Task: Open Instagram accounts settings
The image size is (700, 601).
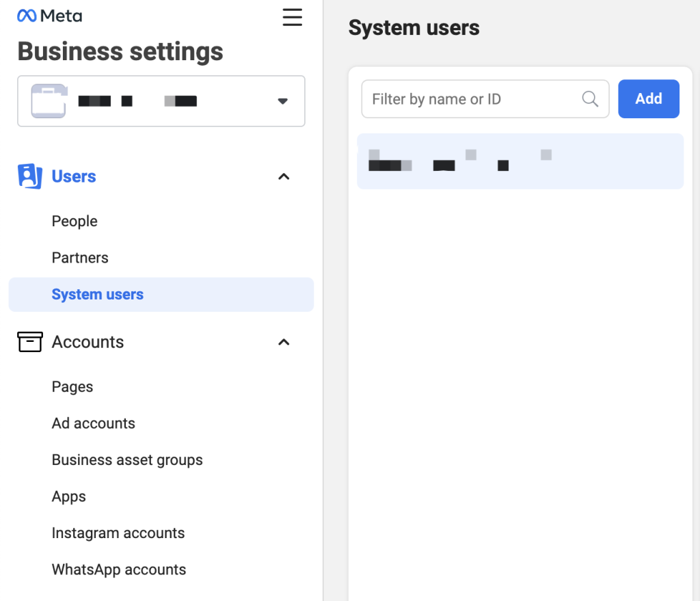Action: click(x=118, y=533)
